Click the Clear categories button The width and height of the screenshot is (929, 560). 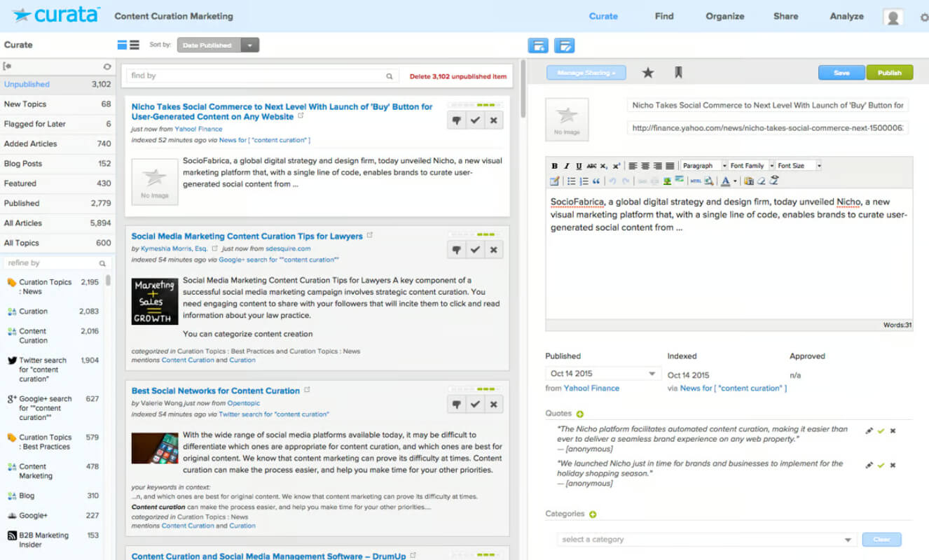(882, 540)
